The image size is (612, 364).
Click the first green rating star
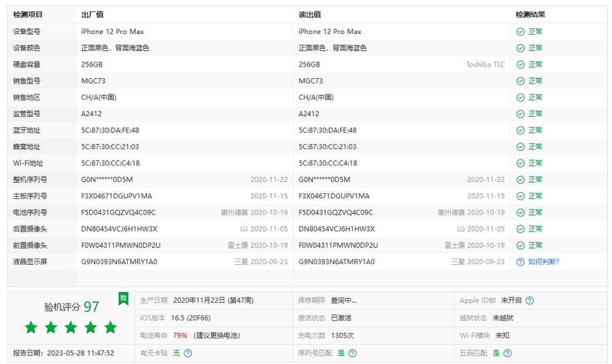point(31,327)
